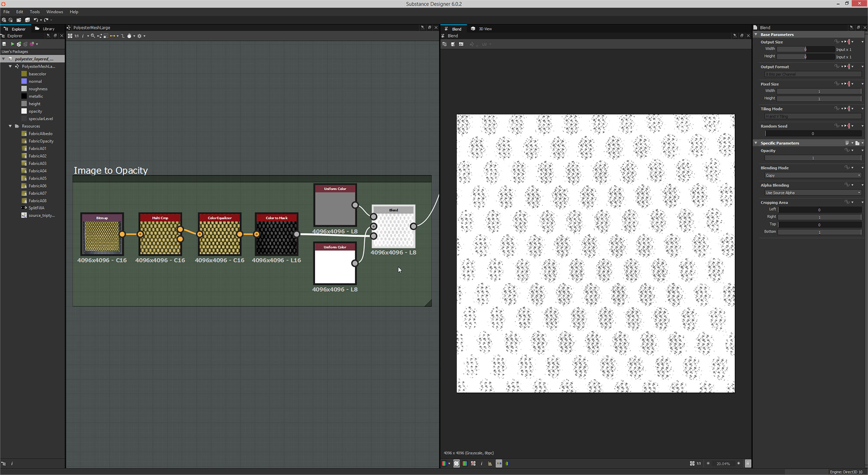Open the Blending Mode dropdown set to Copy

812,175
